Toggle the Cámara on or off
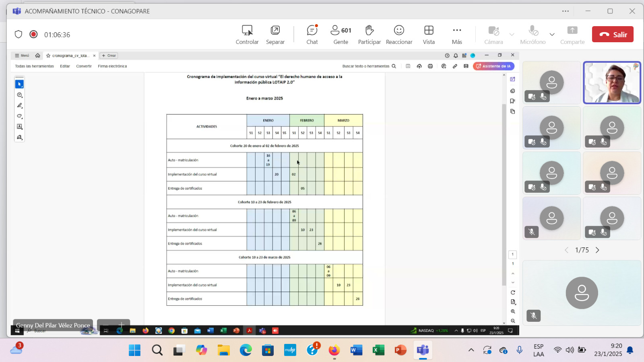The width and height of the screenshot is (644, 362). click(493, 35)
